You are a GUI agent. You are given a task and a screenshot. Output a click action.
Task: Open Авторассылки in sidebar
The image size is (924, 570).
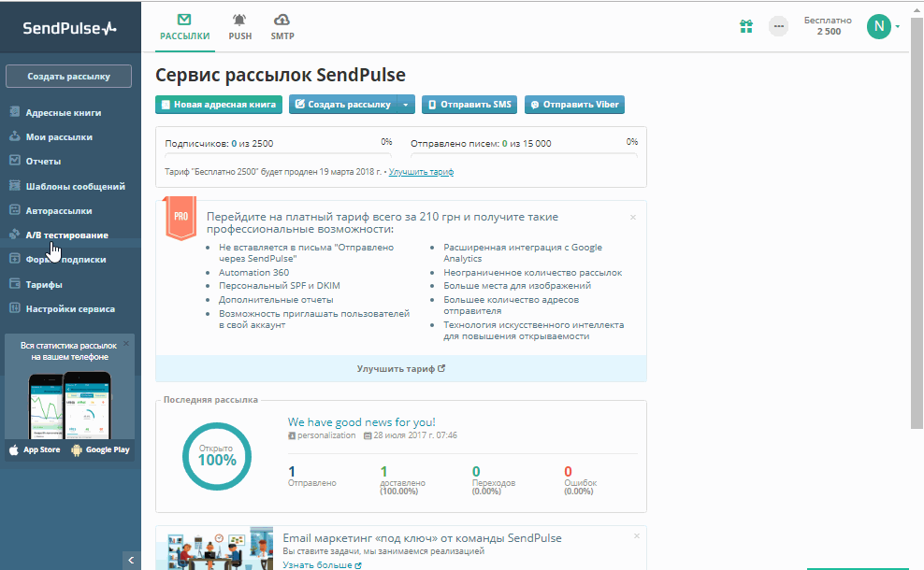coord(59,210)
